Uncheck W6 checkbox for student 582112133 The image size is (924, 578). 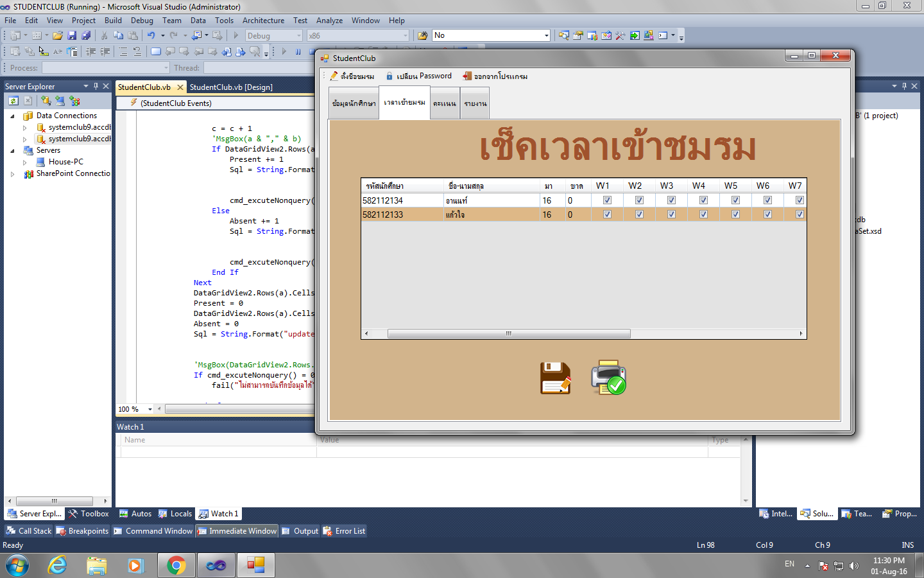(x=767, y=215)
